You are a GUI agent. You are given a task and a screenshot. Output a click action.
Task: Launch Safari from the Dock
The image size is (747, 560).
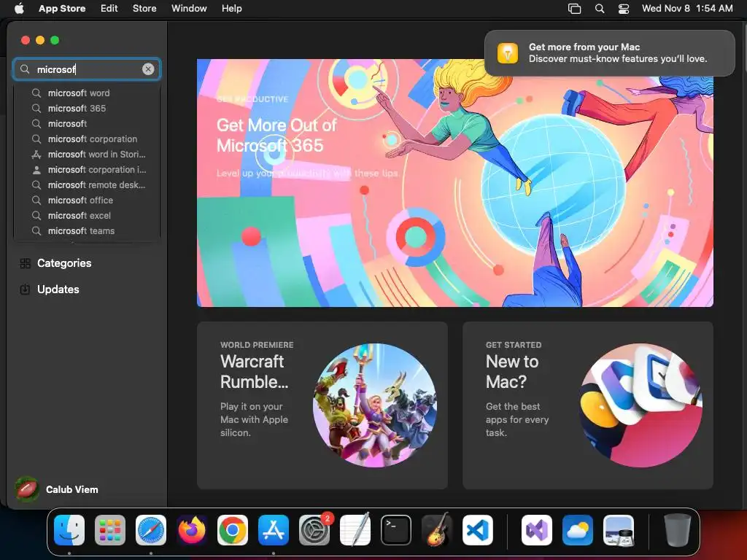pos(151,530)
